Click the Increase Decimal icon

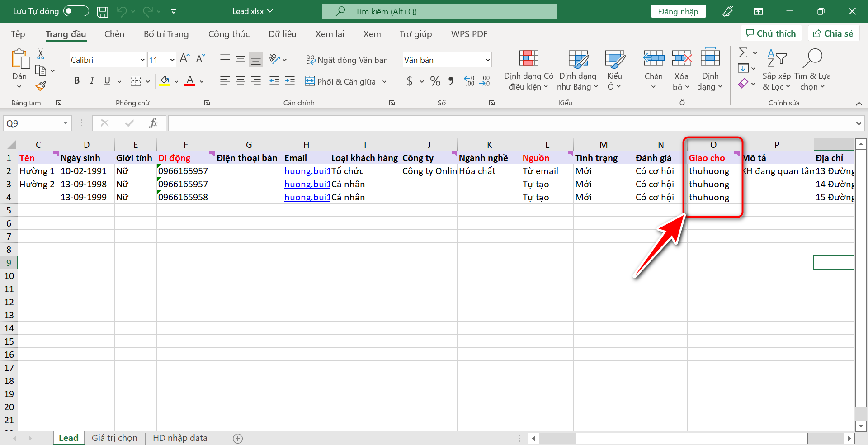[469, 81]
